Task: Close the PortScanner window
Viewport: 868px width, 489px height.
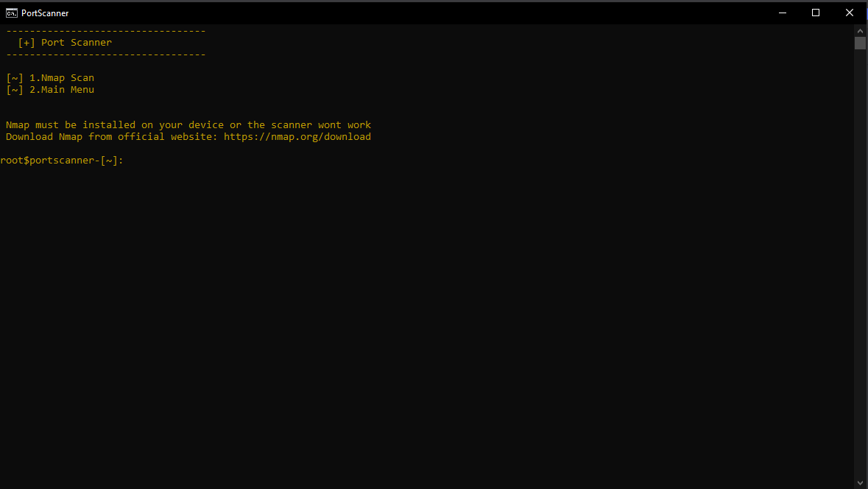Action: click(849, 13)
